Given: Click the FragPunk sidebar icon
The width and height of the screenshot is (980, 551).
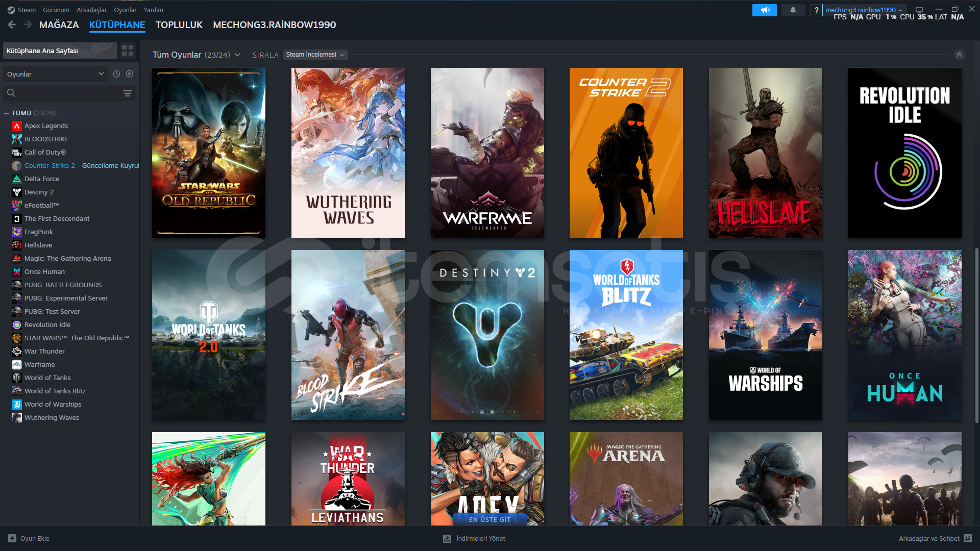Looking at the screenshot, I should pyautogui.click(x=17, y=232).
